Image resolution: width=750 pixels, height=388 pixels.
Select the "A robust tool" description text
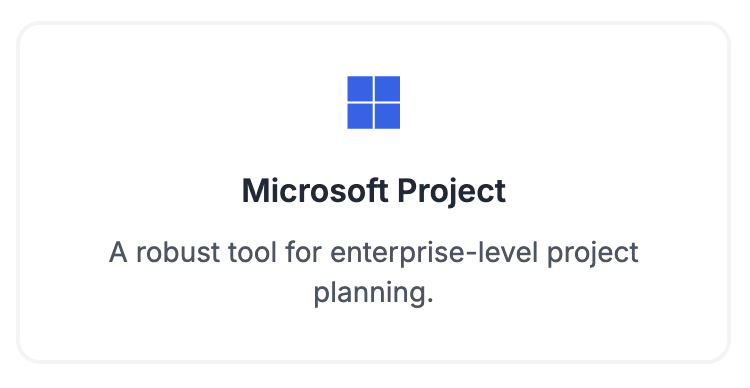click(x=374, y=272)
